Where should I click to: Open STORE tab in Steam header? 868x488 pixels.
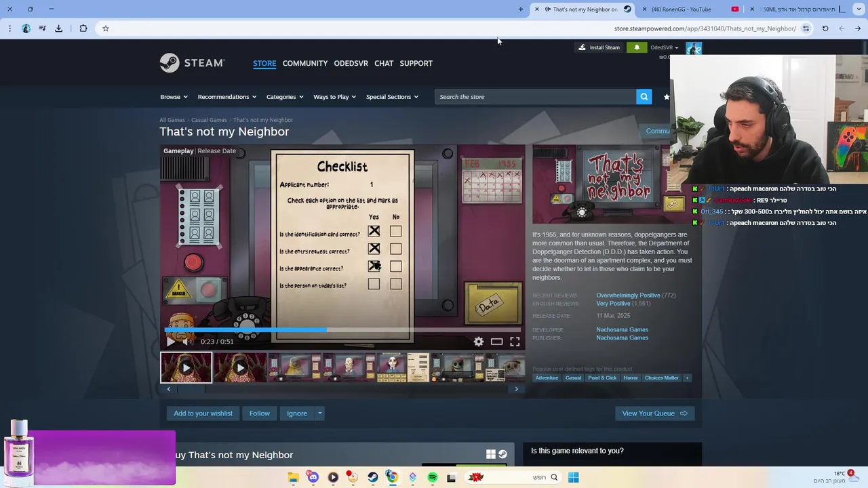[x=264, y=63]
